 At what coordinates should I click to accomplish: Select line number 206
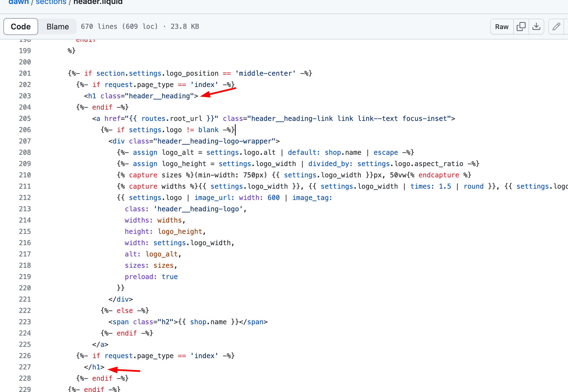25,130
